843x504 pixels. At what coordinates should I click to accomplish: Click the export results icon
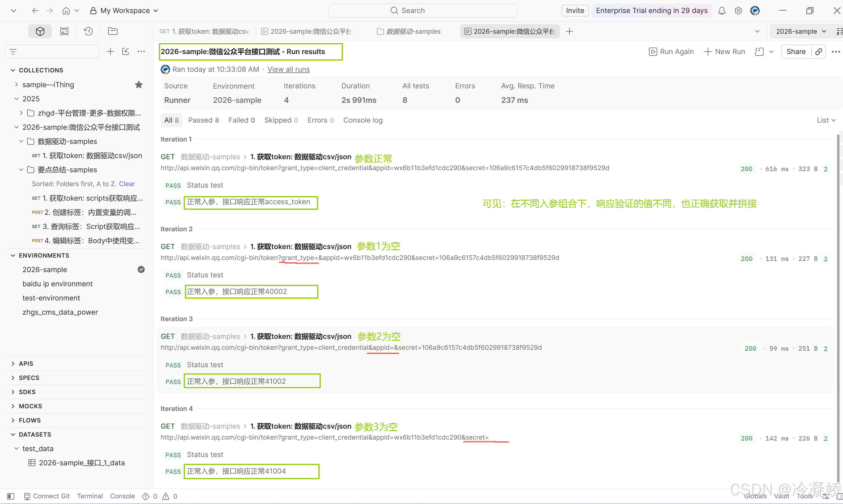(x=759, y=52)
